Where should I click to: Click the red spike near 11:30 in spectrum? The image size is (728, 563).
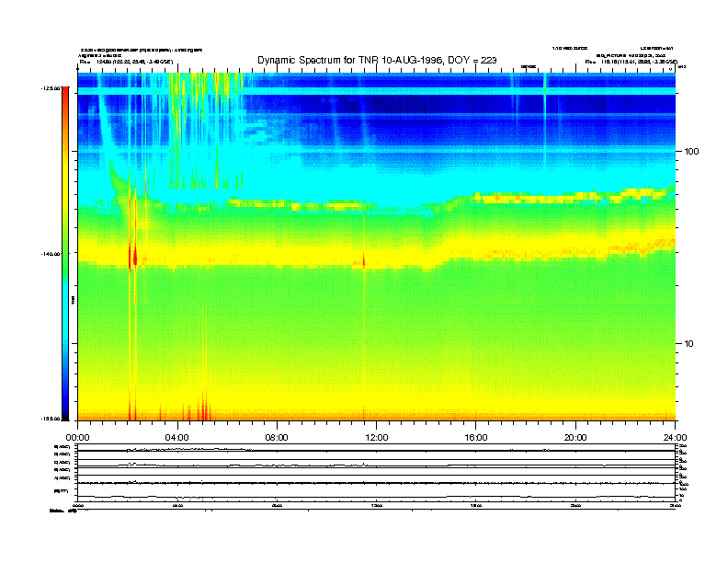364,260
